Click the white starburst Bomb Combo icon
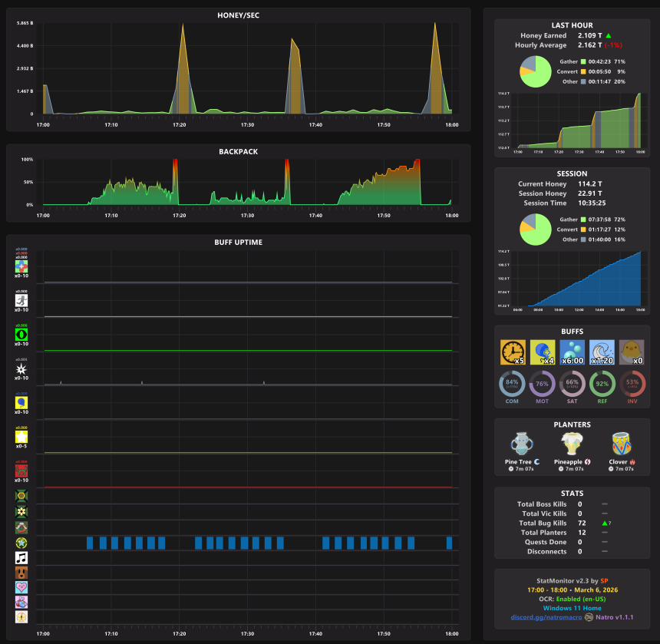Image resolution: width=660 pixels, height=644 pixels. coord(21,369)
